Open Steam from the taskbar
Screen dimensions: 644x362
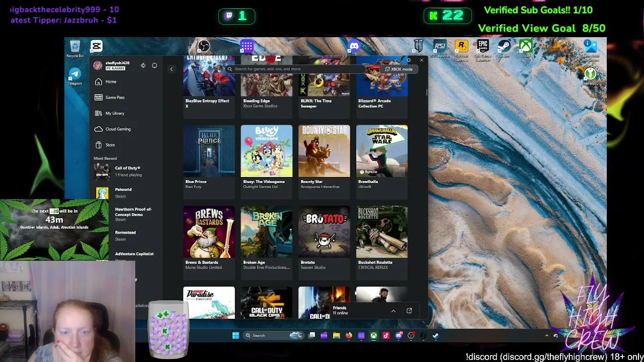pos(436,335)
